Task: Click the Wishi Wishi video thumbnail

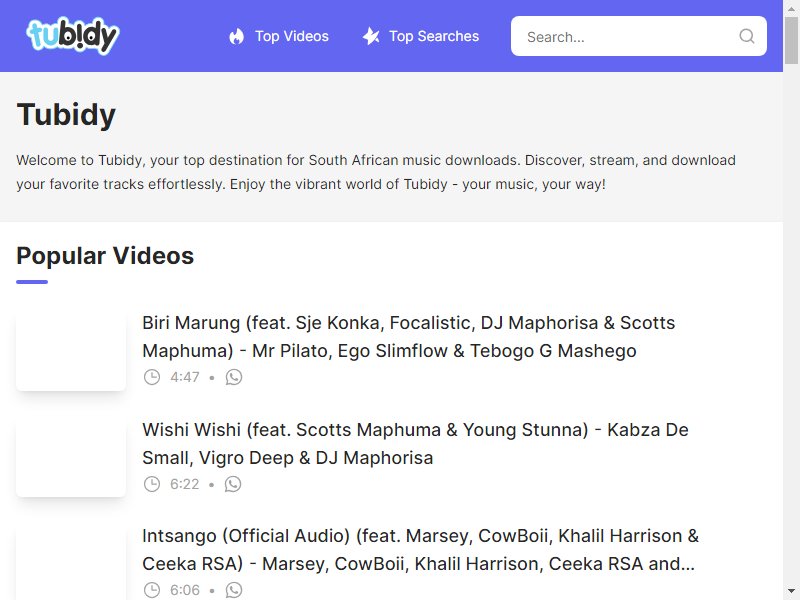Action: pyautogui.click(x=71, y=457)
